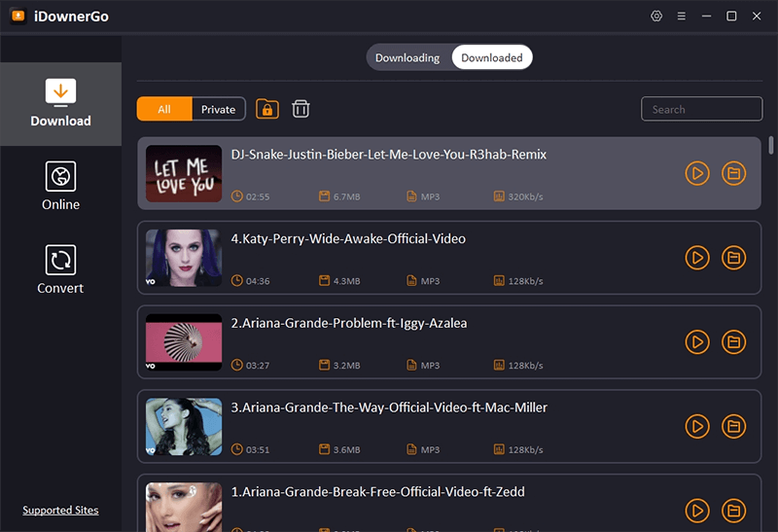
Task: Maximize the iDownerGo window
Action: coord(731,16)
